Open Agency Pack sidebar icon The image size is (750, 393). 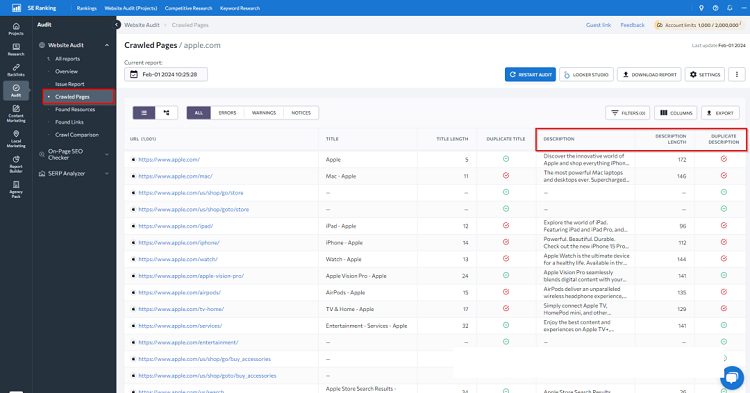pyautogui.click(x=16, y=189)
